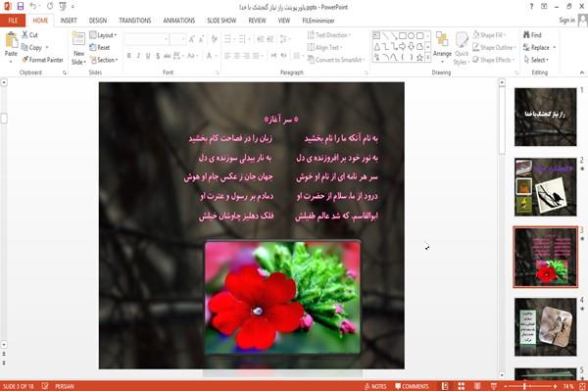Viewport: 588px width, 391px height.
Task: Toggle numbered list
Action: pyautogui.click(x=243, y=38)
